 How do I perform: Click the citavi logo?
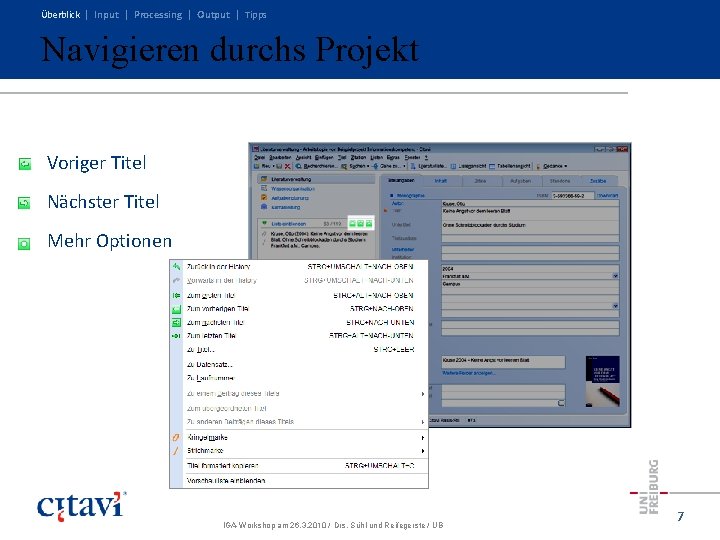(x=81, y=506)
